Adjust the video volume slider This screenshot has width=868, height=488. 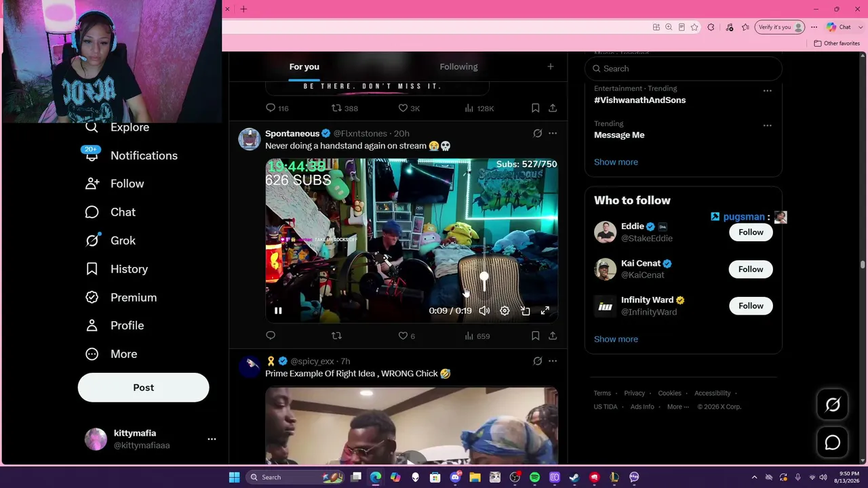[x=484, y=278]
